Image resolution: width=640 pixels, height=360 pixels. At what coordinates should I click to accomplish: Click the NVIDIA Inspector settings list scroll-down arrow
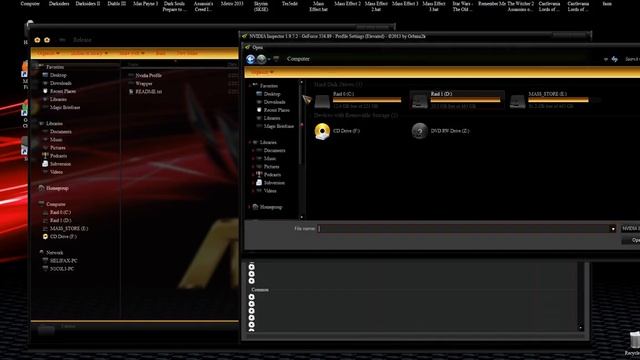(x=580, y=328)
